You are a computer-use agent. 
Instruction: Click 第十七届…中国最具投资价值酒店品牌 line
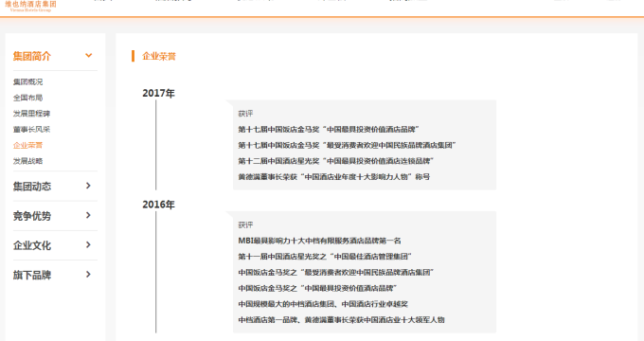pyautogui.click(x=329, y=130)
